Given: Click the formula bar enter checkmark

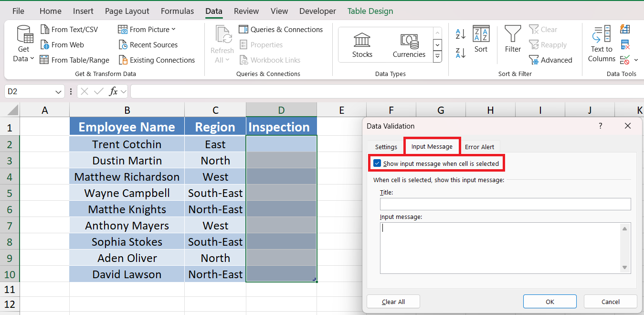Looking at the screenshot, I should [x=99, y=91].
